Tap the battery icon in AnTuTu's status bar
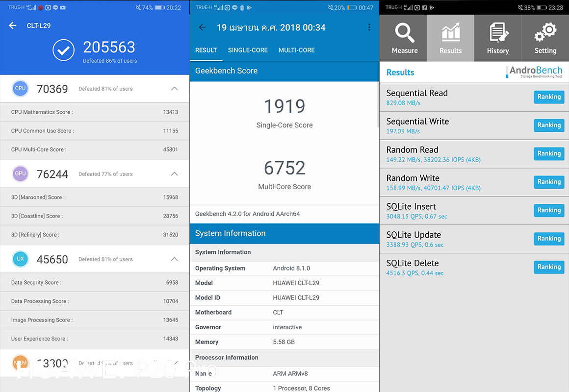Screen dimensions: 569x392 [160, 8]
